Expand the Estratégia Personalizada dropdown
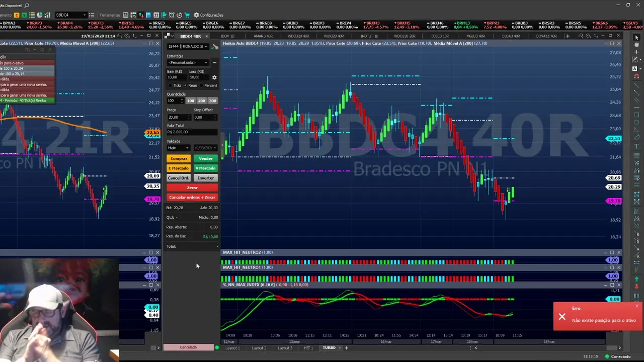 [x=188, y=62]
